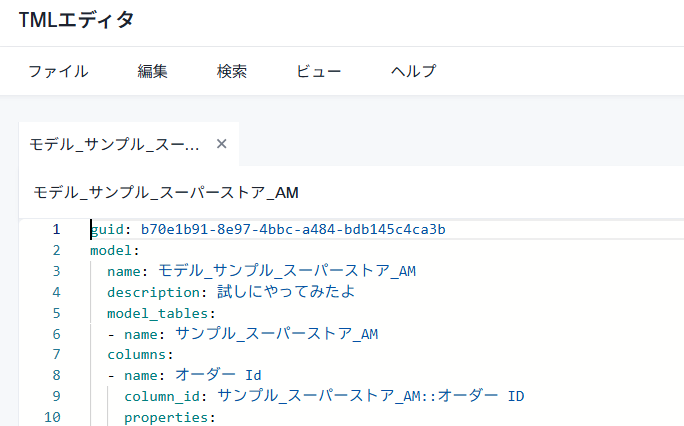Click the column_id value on line 9
This screenshot has height=426, width=684.
coord(370,396)
